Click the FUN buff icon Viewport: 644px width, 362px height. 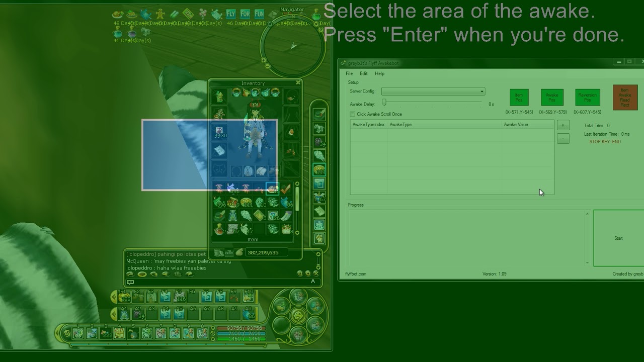259,14
